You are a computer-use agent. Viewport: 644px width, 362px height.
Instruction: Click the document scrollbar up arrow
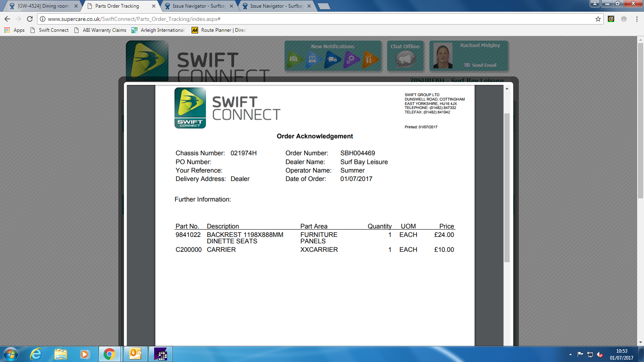pyautogui.click(x=507, y=88)
